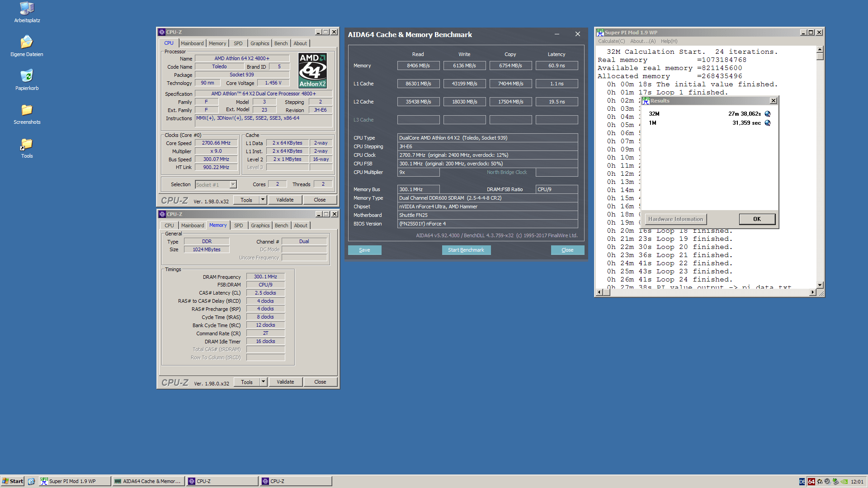Launch Internet Explorer from quick launch

click(31, 481)
